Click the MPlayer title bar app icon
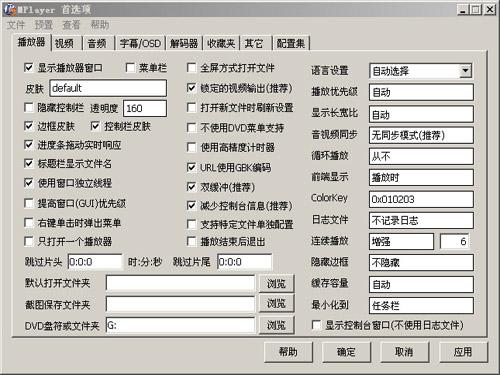Image resolution: width=500 pixels, height=375 pixels. click(x=10, y=10)
